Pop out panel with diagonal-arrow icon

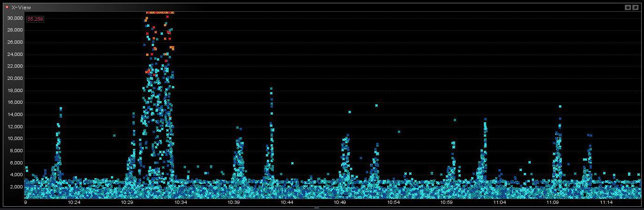pyautogui.click(x=636, y=7)
